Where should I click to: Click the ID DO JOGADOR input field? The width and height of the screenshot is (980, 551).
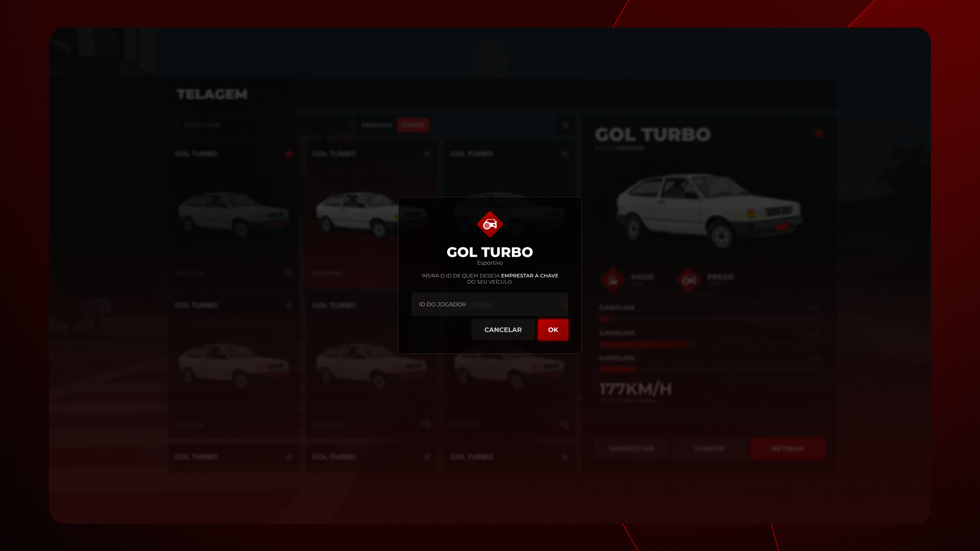click(x=489, y=304)
